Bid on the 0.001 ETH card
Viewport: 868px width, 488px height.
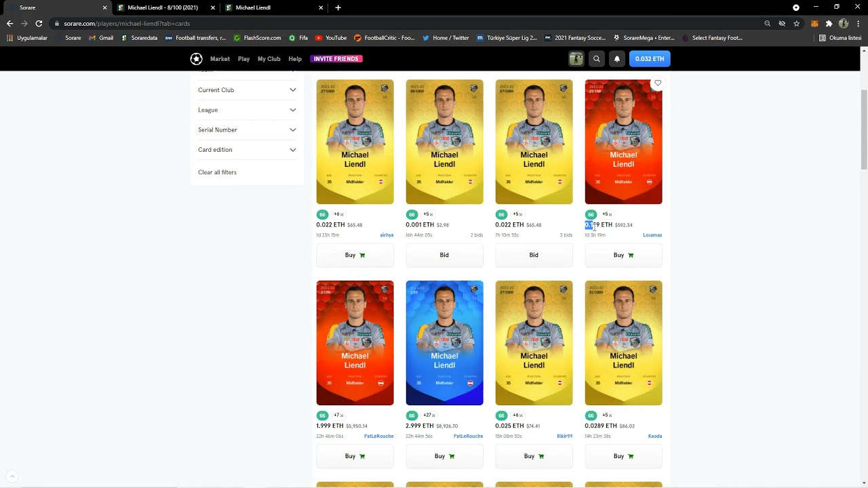(444, 255)
